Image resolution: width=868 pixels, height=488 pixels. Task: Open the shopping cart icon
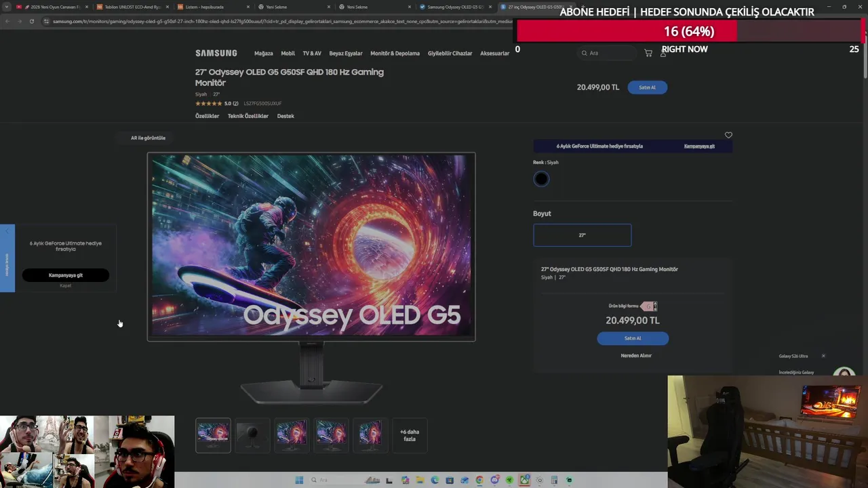[648, 53]
